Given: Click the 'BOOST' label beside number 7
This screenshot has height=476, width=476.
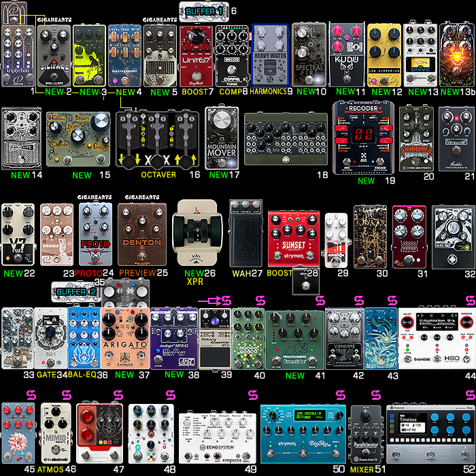Looking at the screenshot, I should [x=195, y=92].
